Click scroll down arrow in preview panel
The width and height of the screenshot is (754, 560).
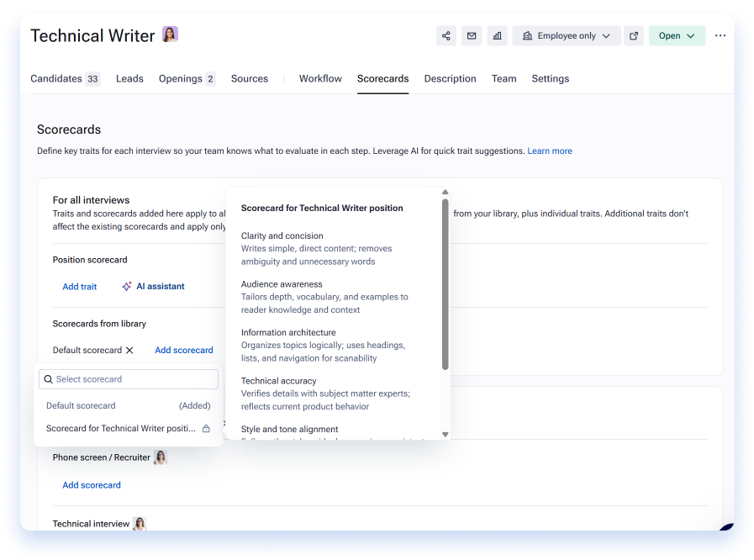446,435
